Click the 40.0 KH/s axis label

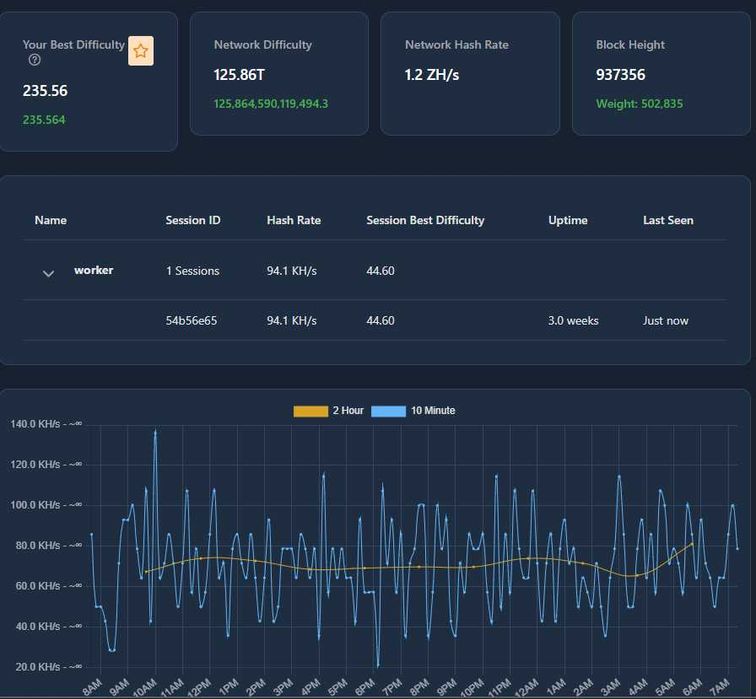click(x=48, y=627)
